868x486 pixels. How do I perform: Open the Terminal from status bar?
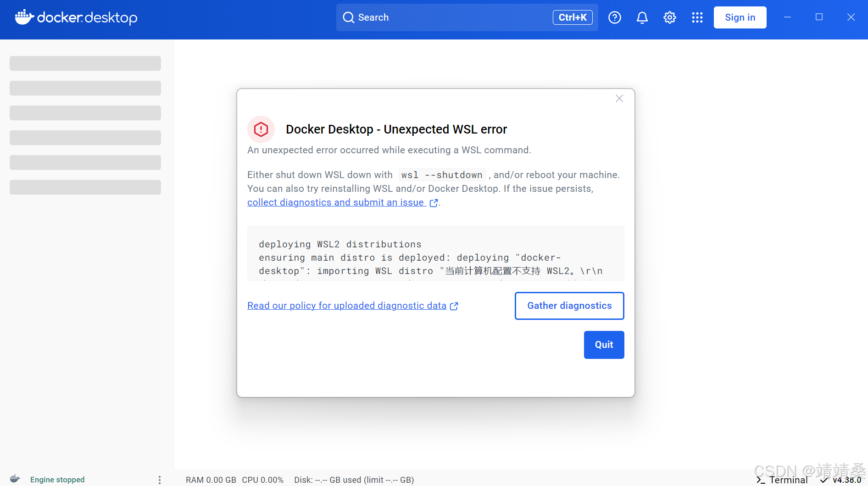(x=782, y=480)
